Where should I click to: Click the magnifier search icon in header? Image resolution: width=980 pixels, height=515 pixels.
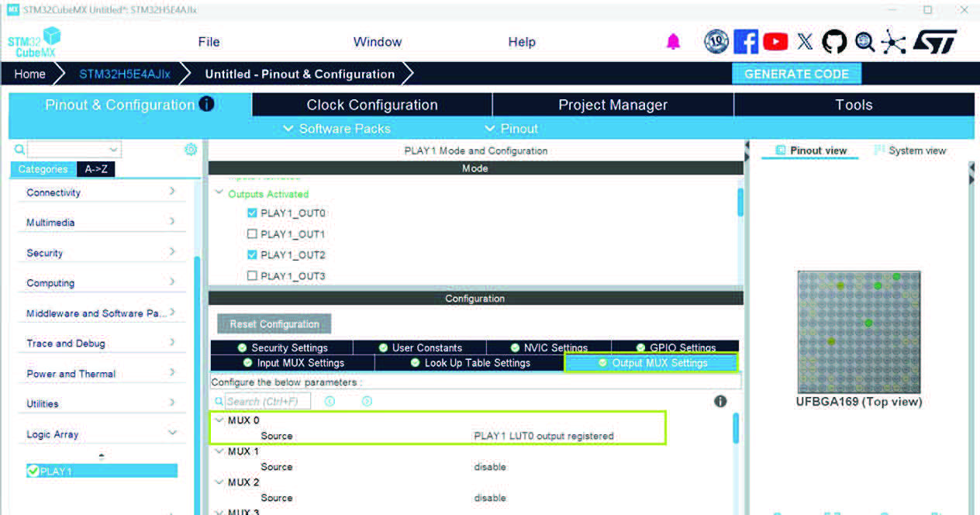click(864, 42)
